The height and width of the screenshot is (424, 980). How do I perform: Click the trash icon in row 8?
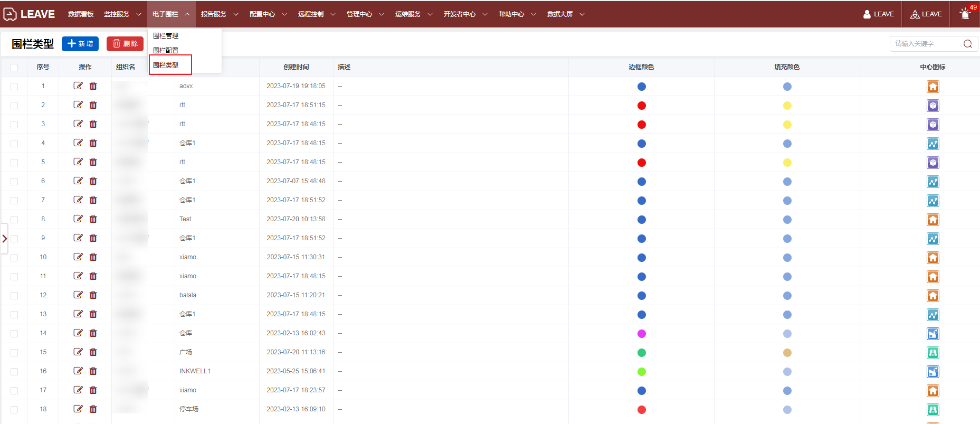pos(93,219)
